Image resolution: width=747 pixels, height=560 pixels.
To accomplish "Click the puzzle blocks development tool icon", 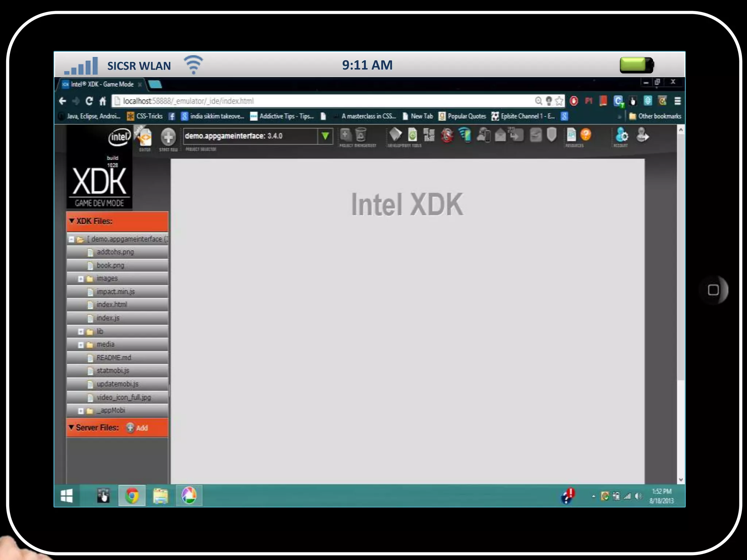I will coord(429,135).
